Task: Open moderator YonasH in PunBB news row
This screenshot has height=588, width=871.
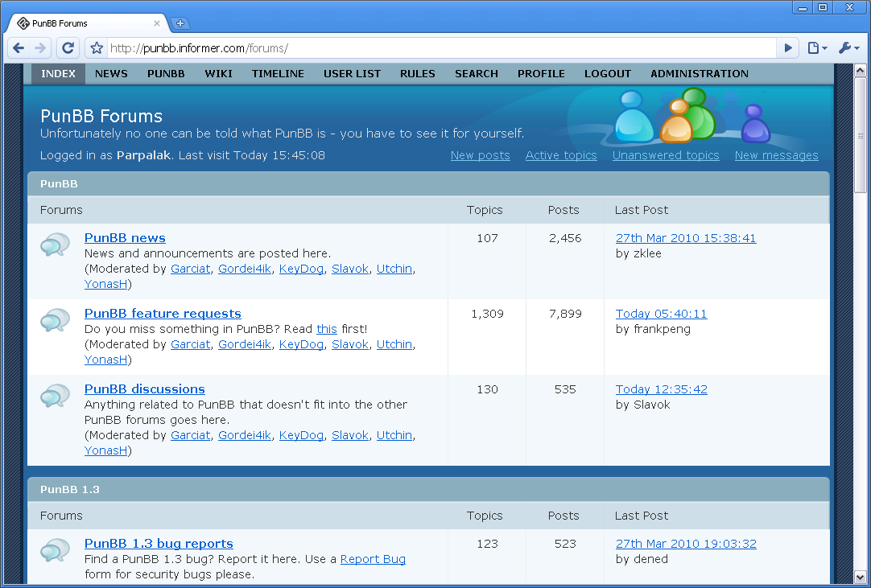Action: tap(105, 284)
